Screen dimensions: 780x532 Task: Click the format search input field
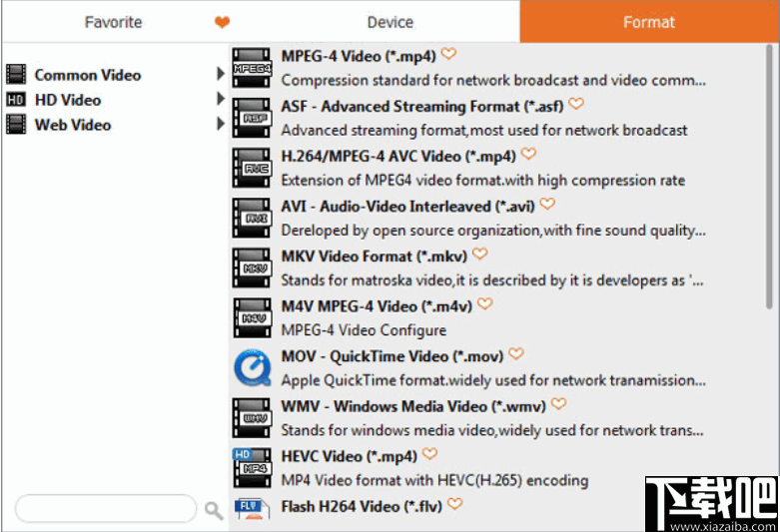106,509
